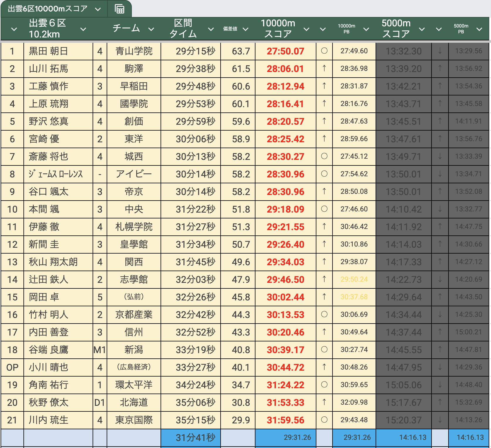Image resolution: width=491 pixels, height=448 pixels.
Task: Open the 10000mスコア column dropdown
Action: pyautogui.click(x=306, y=29)
